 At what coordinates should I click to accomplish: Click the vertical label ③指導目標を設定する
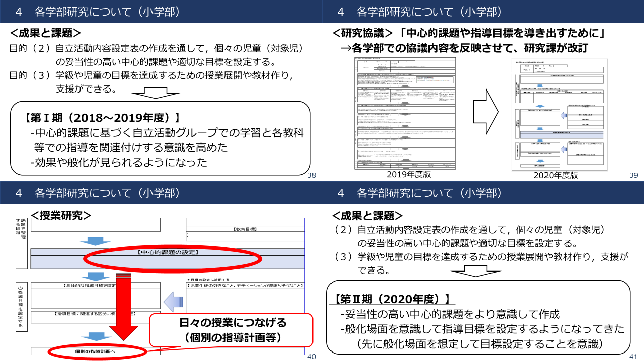(20, 307)
